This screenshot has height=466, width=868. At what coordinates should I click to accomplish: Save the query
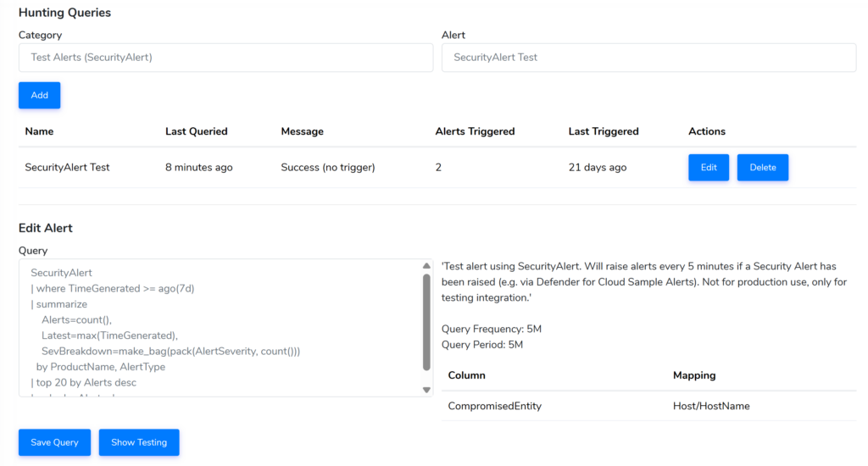coord(54,442)
